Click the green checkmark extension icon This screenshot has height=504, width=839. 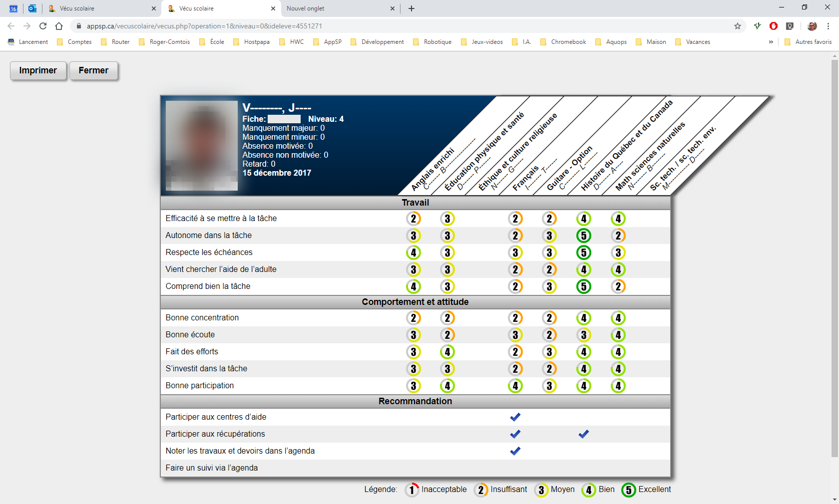[758, 26]
